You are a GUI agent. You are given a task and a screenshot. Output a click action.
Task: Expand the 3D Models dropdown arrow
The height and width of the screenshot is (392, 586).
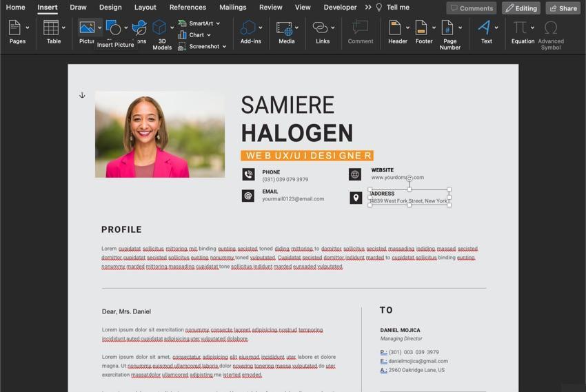[x=172, y=28]
